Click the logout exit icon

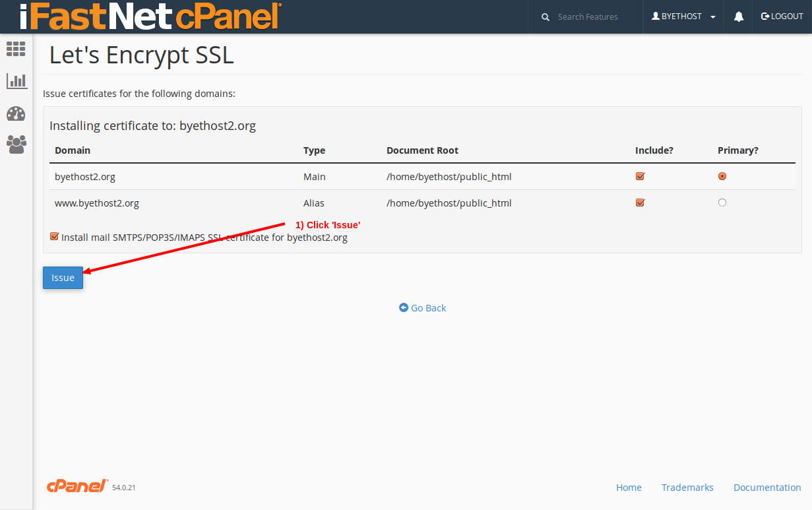765,16
